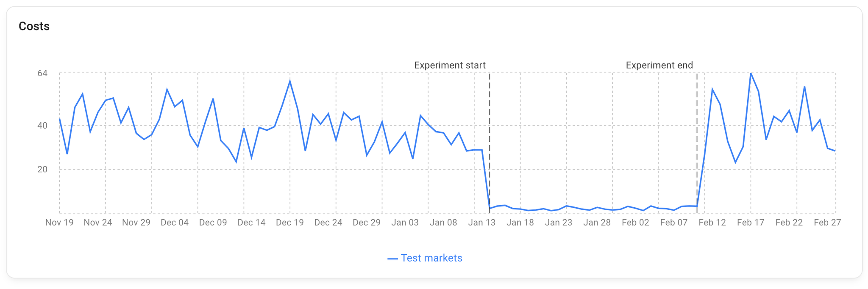Click the Jan 03 date label

[x=405, y=223]
